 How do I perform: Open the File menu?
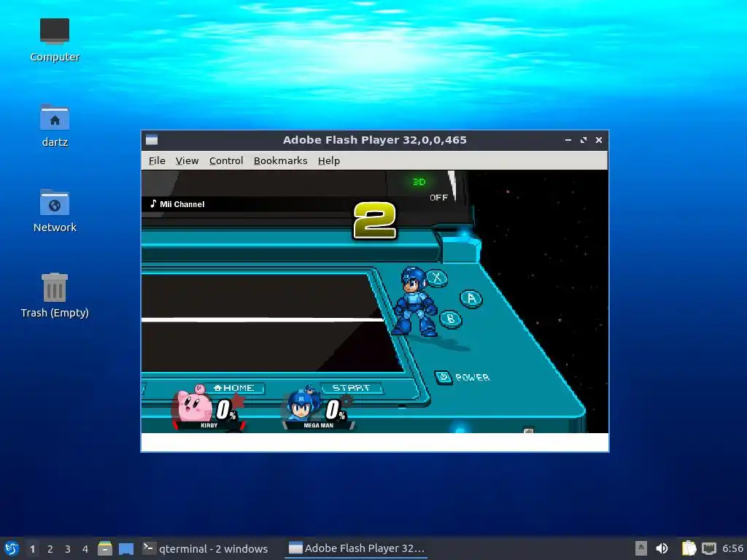click(157, 161)
